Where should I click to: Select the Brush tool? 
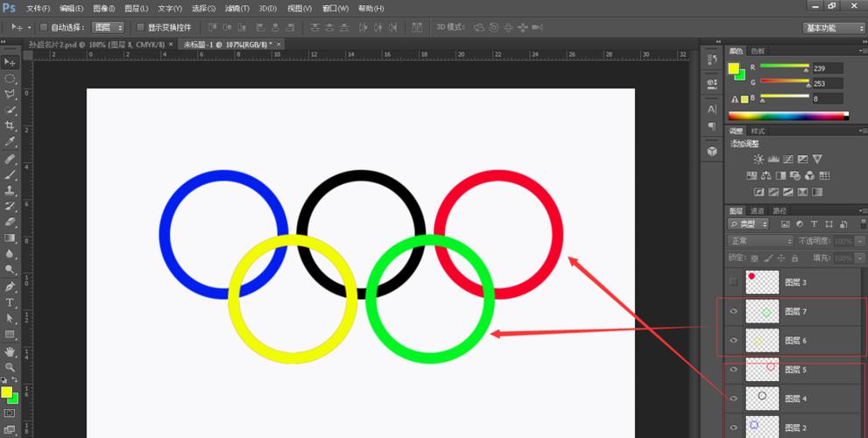click(x=10, y=175)
